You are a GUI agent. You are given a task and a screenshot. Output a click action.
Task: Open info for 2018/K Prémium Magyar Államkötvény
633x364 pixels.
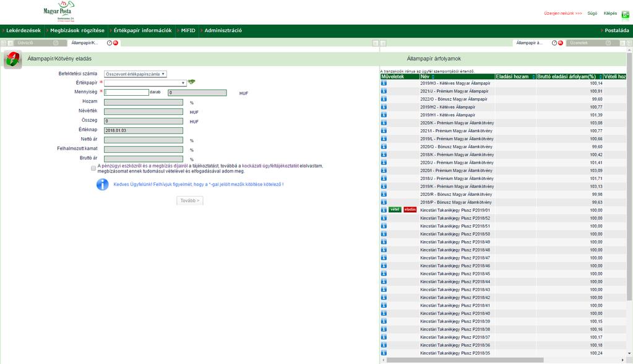(x=384, y=154)
